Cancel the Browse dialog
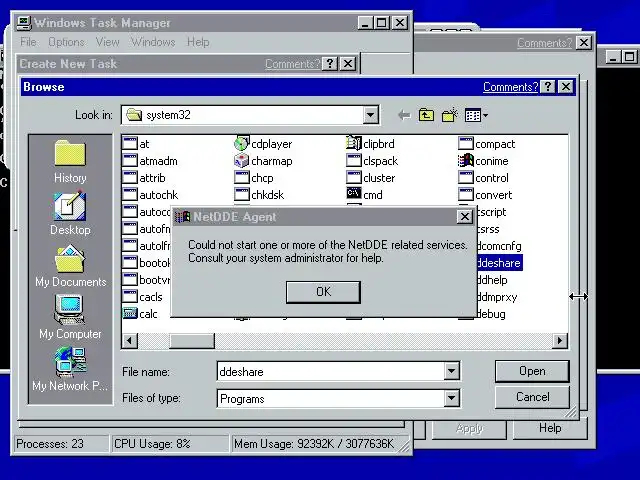The height and width of the screenshot is (480, 640). click(532, 397)
